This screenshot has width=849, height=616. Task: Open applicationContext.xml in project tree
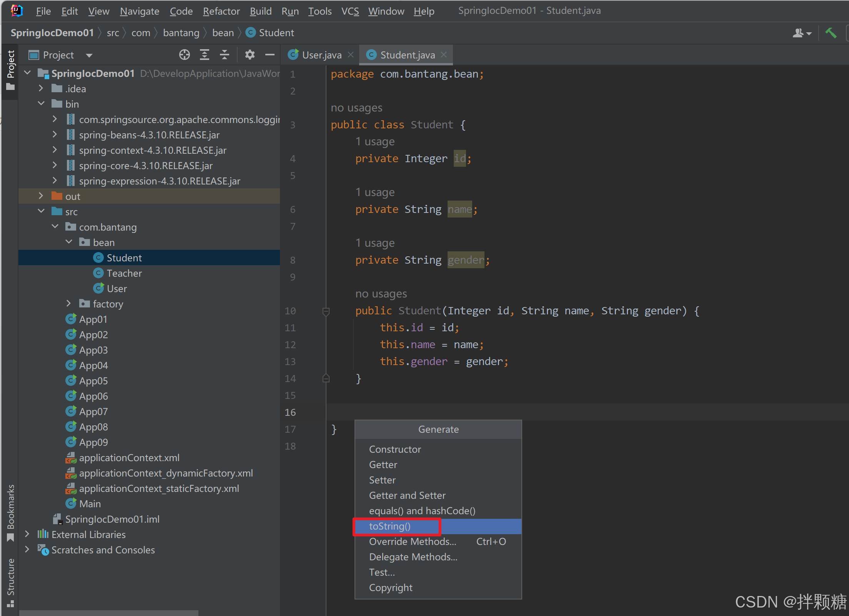pos(129,458)
